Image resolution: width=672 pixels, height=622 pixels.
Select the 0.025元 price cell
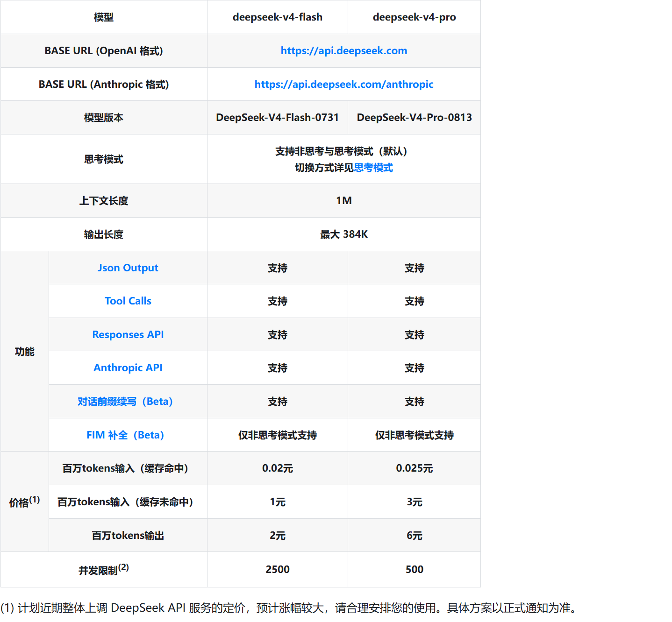pyautogui.click(x=415, y=468)
